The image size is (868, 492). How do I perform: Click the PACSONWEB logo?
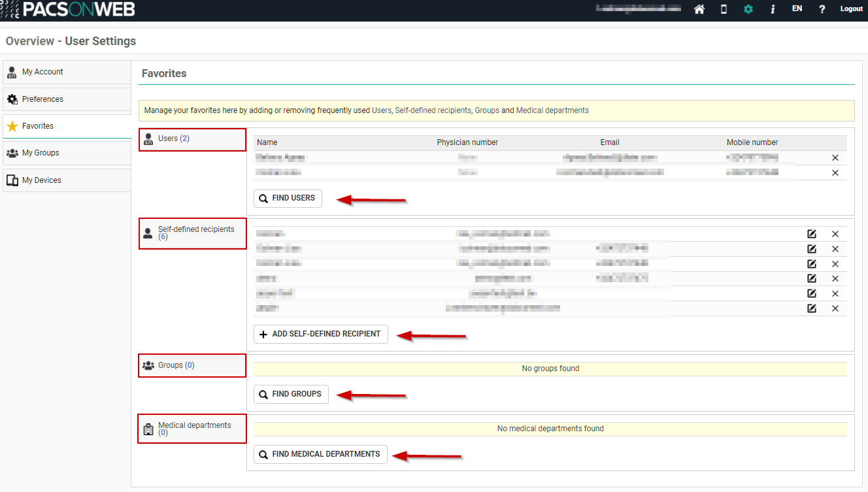68,9
